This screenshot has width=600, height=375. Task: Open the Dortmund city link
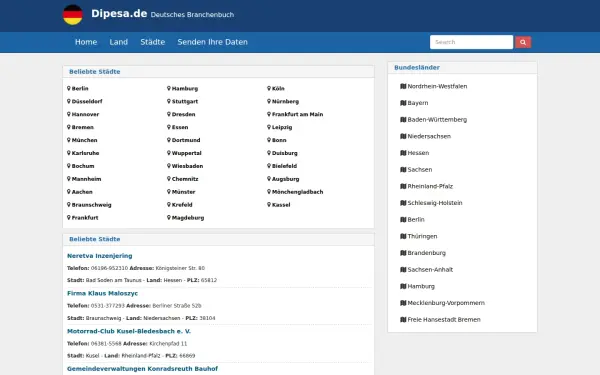point(186,140)
